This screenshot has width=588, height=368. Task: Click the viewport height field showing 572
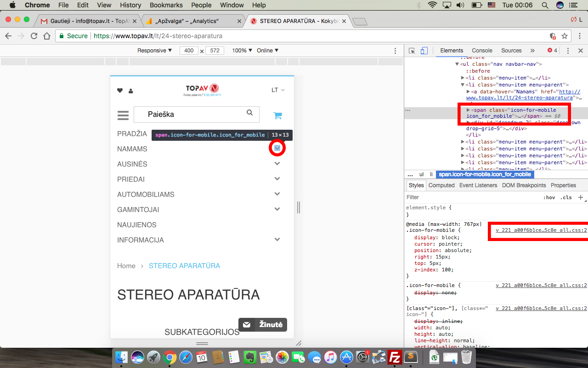coord(215,51)
